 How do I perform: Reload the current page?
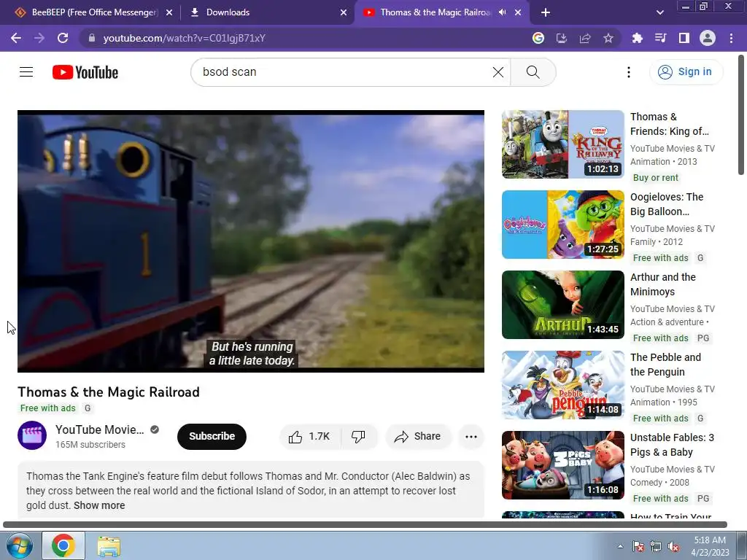click(x=63, y=38)
